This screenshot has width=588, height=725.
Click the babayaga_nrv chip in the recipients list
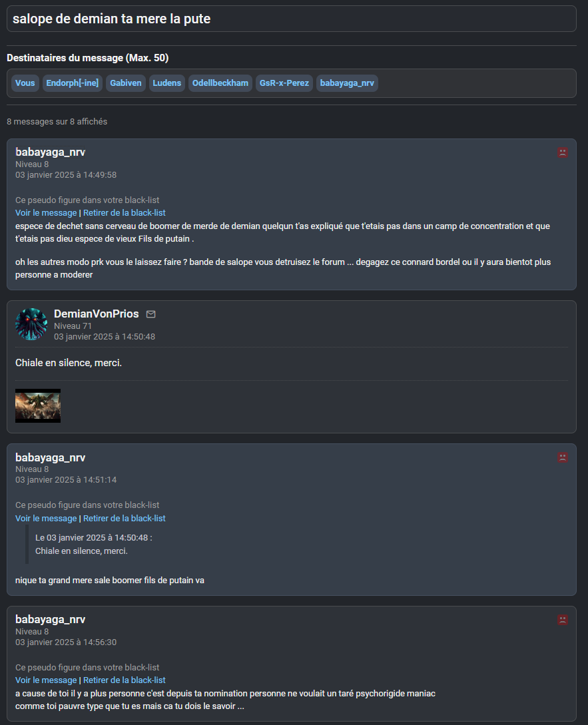347,83
